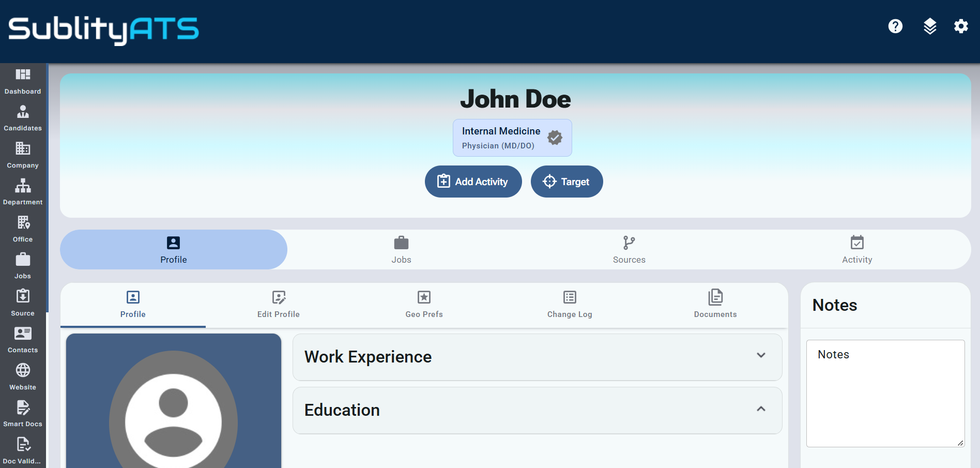Open Contacts in the sidebar
Image resolution: width=980 pixels, height=468 pixels.
23,340
